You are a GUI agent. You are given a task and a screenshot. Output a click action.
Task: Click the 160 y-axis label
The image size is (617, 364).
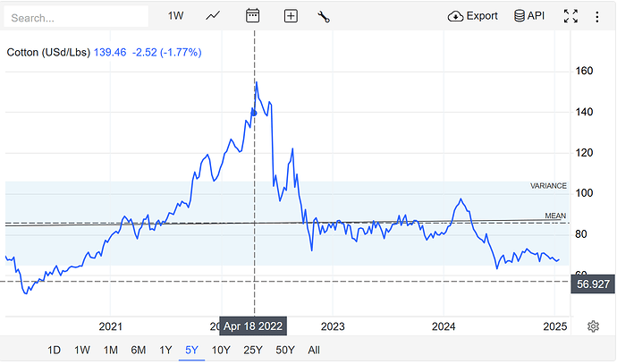(x=584, y=71)
